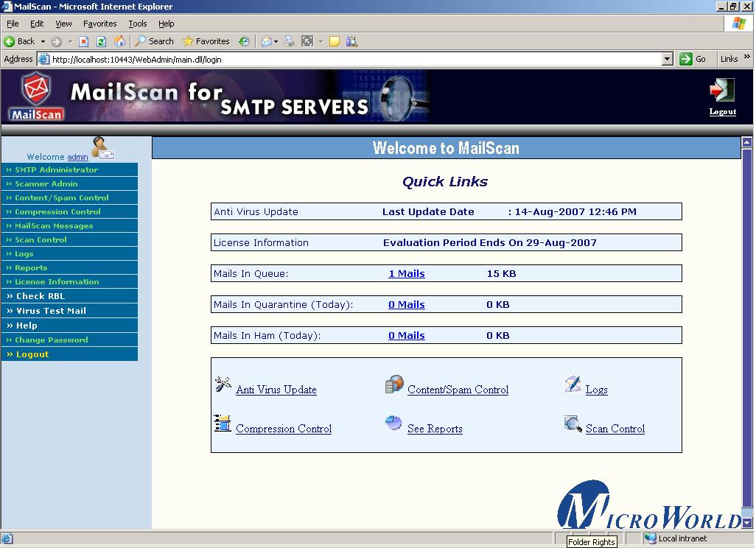Click the admin username link

(77, 157)
